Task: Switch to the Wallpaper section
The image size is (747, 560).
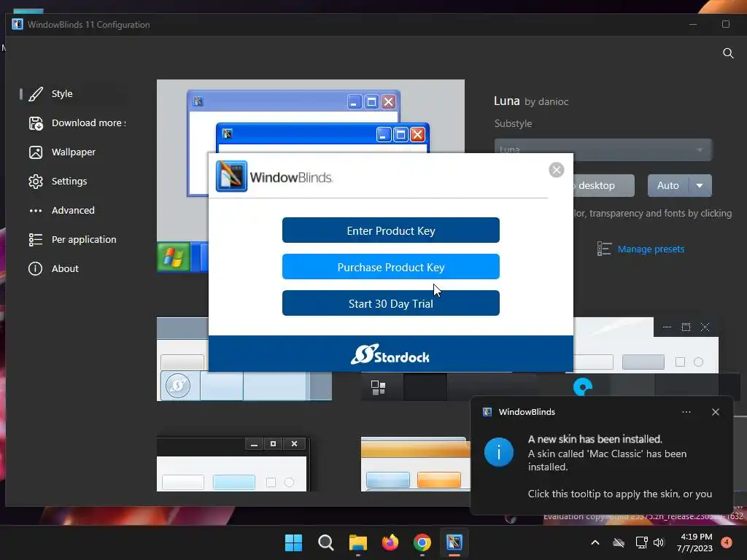Action: click(x=74, y=152)
